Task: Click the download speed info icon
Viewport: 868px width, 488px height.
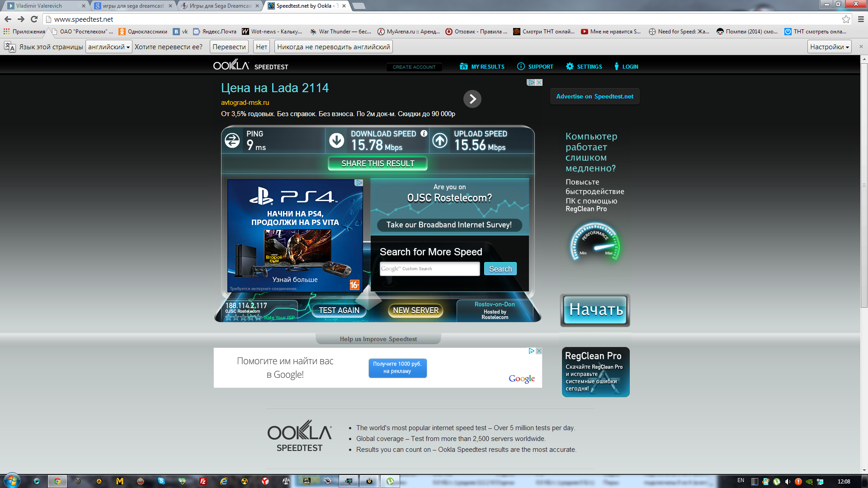Action: tap(424, 134)
